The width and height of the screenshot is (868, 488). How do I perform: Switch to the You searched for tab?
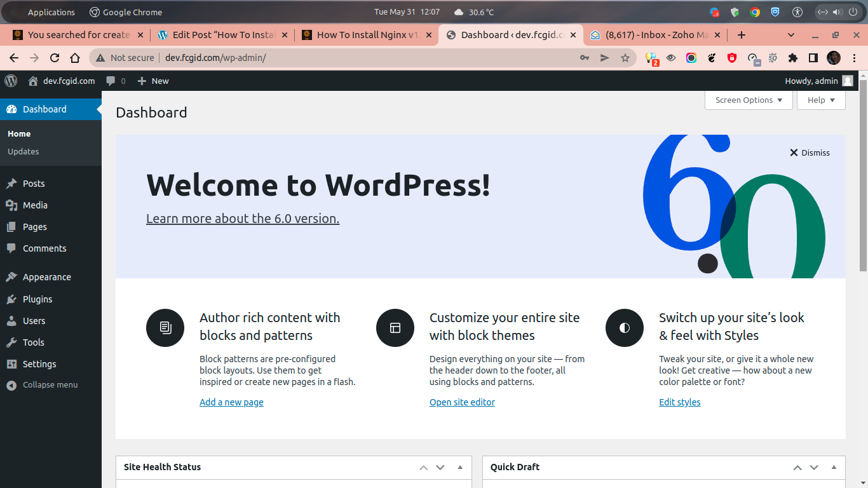click(x=78, y=35)
